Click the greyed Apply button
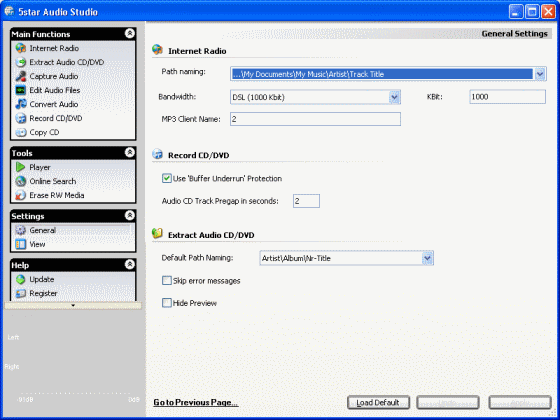Viewport: 560px width, 420px height. click(x=520, y=402)
